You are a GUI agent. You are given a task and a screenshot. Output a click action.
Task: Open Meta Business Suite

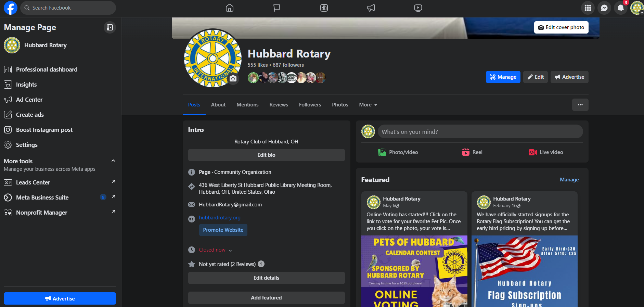pyautogui.click(x=60, y=197)
